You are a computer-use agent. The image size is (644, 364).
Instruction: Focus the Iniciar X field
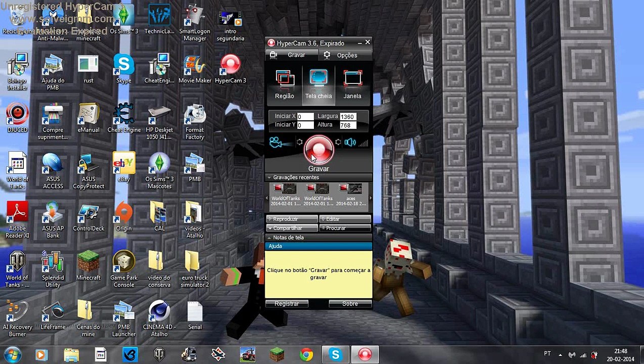click(305, 117)
